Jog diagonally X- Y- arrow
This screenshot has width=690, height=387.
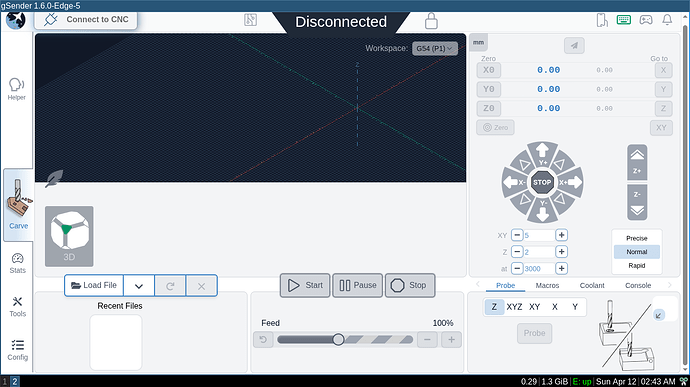tap(525, 199)
